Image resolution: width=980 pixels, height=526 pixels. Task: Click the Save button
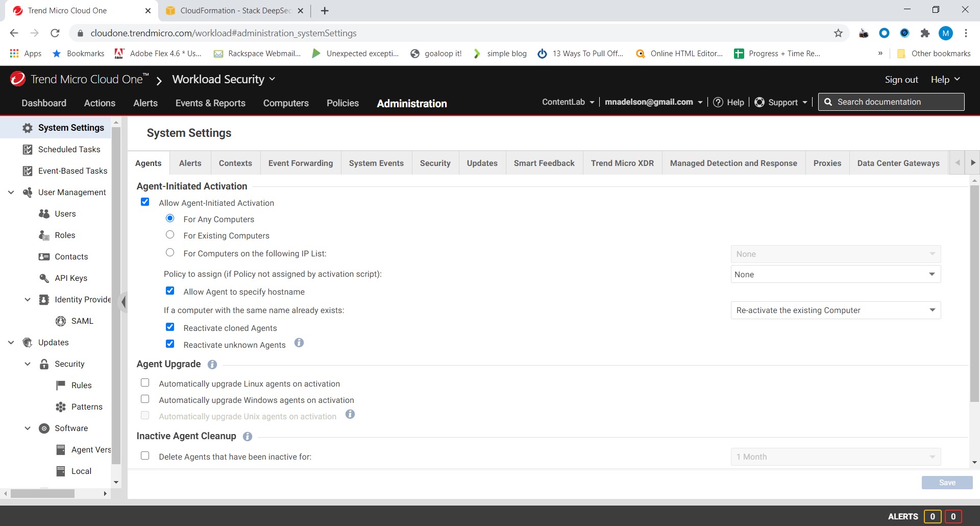click(947, 483)
